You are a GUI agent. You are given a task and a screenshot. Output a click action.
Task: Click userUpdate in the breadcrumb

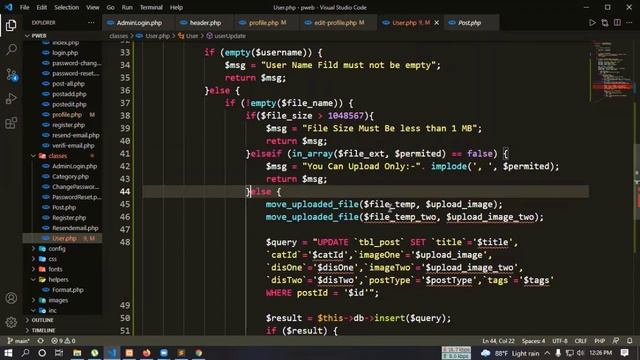230,36
